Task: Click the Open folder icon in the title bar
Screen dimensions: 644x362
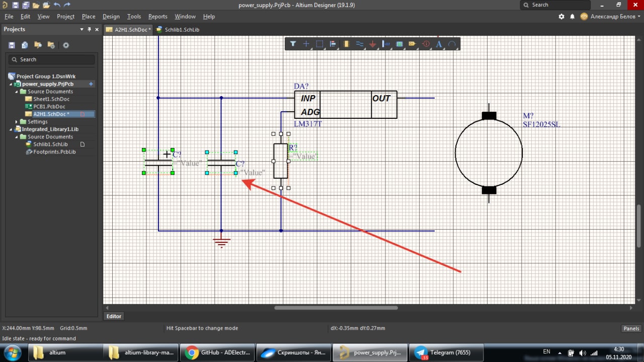Action: [x=36, y=5]
